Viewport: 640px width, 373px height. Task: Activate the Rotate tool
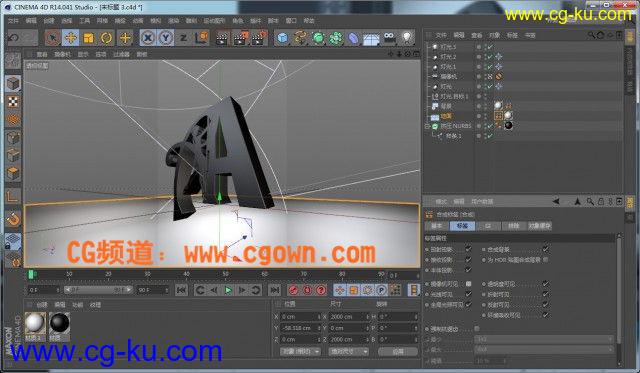tap(107, 38)
